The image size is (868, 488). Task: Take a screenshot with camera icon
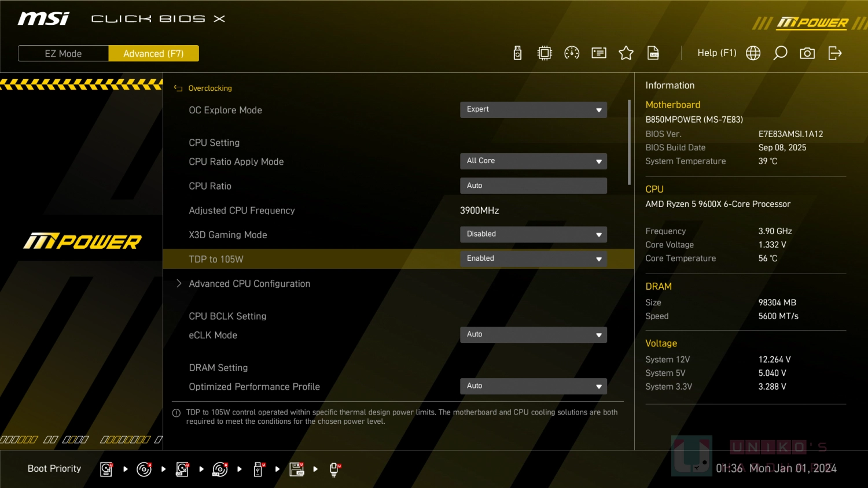(807, 53)
